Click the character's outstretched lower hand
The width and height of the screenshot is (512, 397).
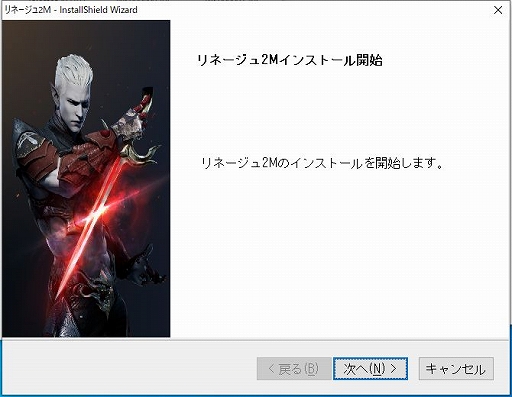[x=147, y=270]
